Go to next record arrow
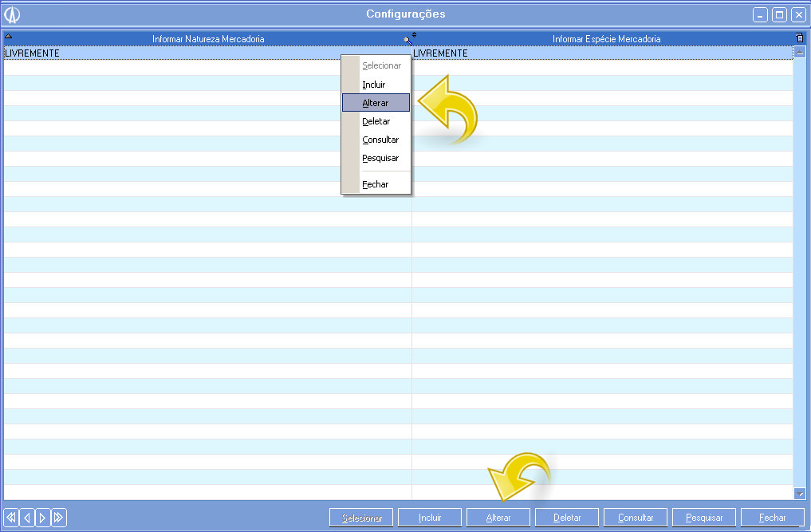This screenshot has height=532, width=811. pyautogui.click(x=42, y=518)
